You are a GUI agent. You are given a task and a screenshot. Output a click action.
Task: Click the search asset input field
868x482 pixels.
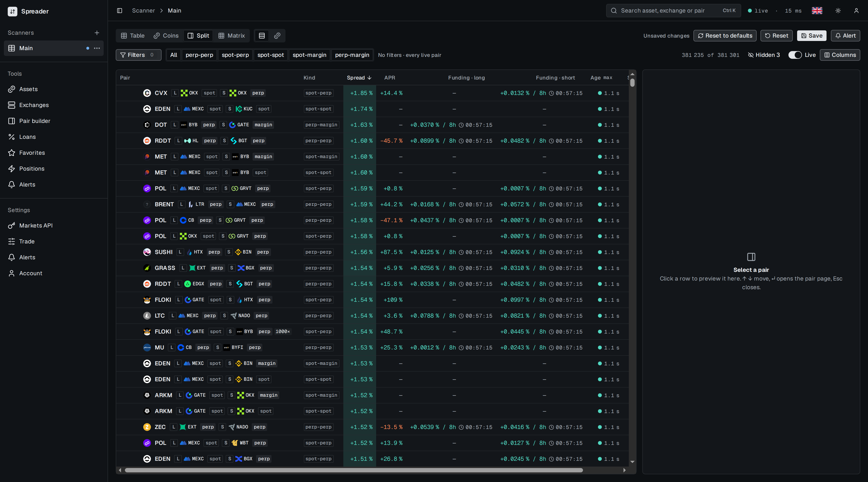click(x=673, y=10)
